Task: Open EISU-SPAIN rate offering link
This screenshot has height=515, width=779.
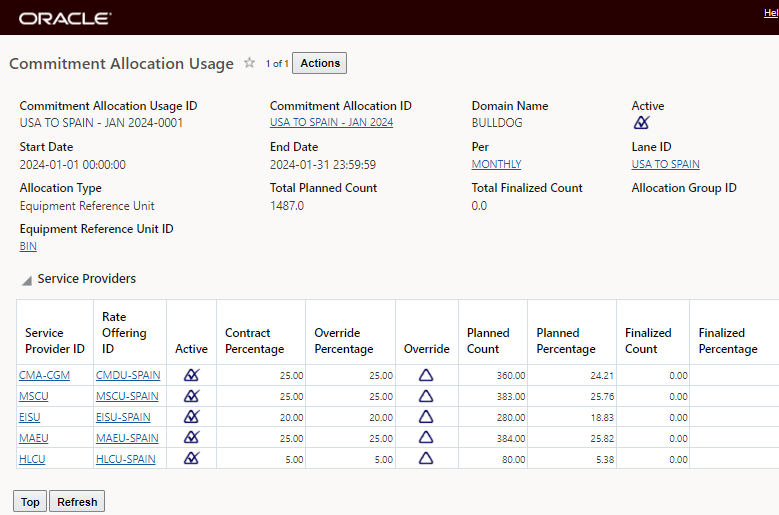Action: [123, 417]
